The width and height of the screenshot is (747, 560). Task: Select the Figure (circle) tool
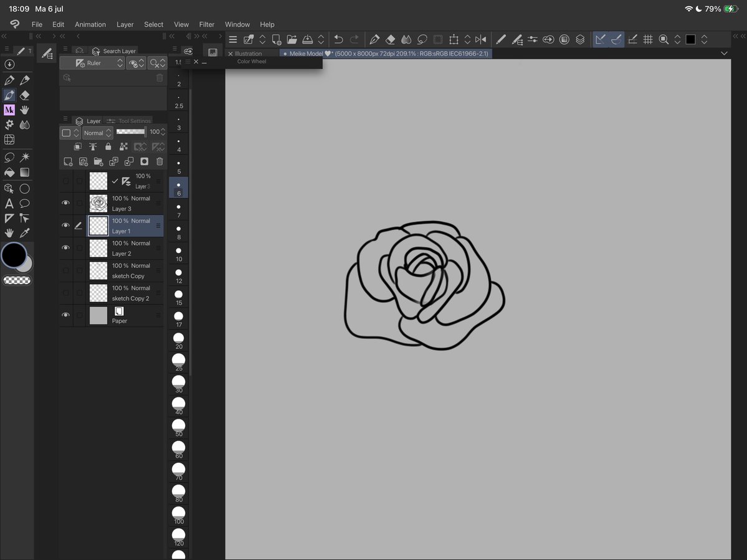coord(25,189)
